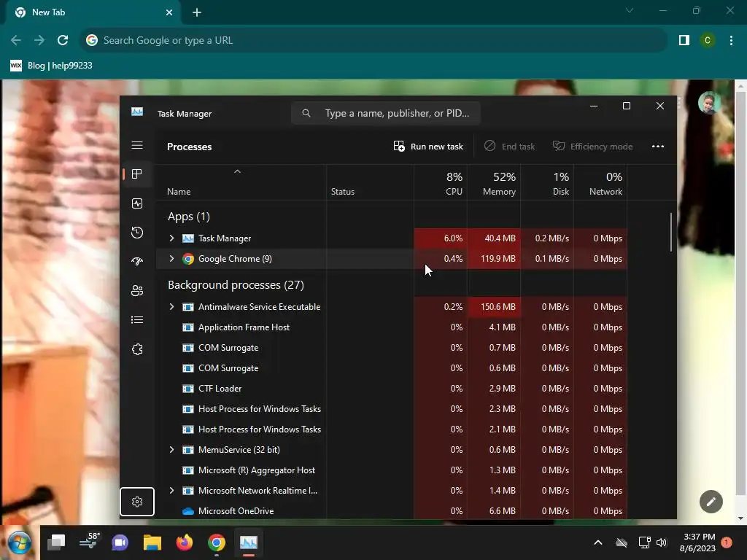This screenshot has width=747, height=560.
Task: Click CTF Loader 2.9 MB memory cell
Action: (x=494, y=389)
